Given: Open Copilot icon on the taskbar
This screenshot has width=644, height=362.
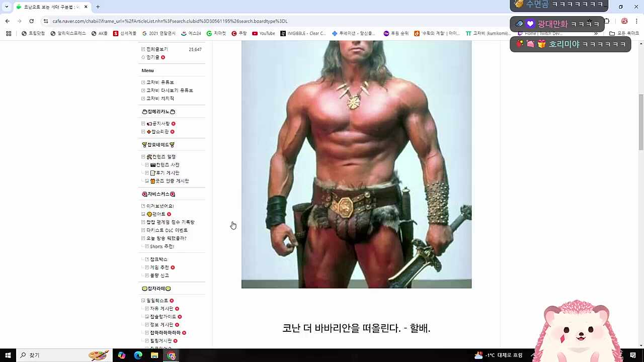Looking at the screenshot, I should [x=121, y=355].
